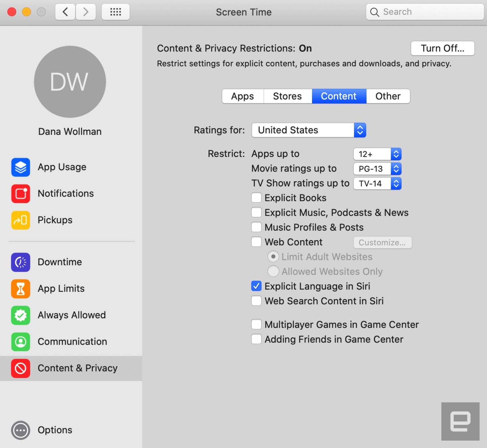Check the Web Content checkbox
Viewport: 487px width, 448px height.
(x=256, y=242)
